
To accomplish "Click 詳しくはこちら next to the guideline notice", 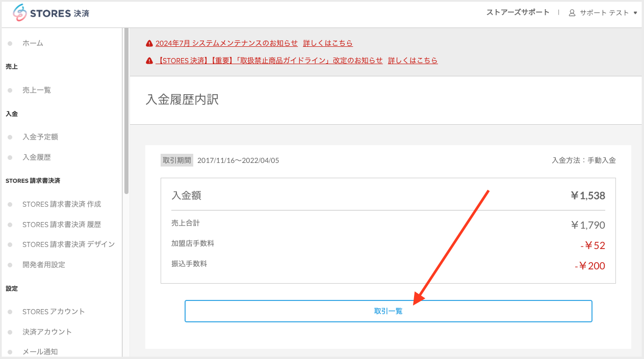I will (x=413, y=61).
